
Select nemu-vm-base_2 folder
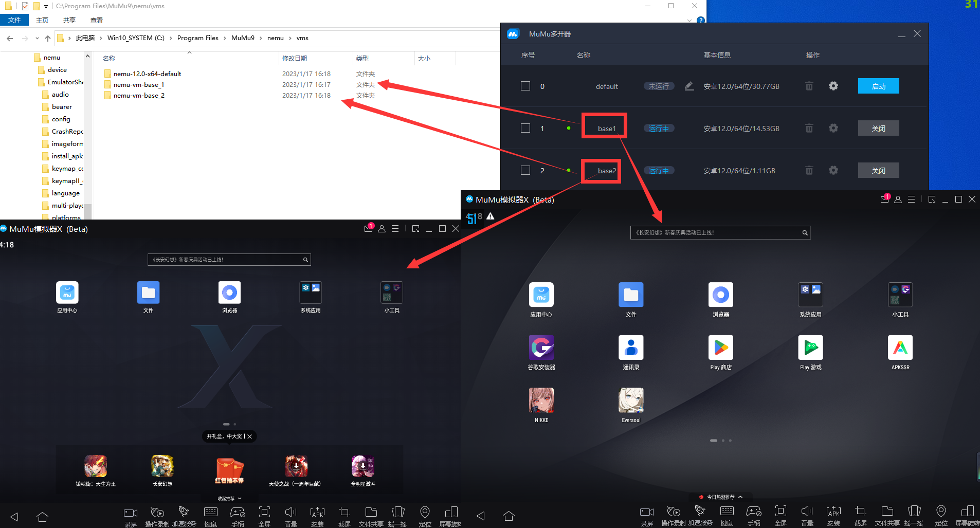point(139,95)
